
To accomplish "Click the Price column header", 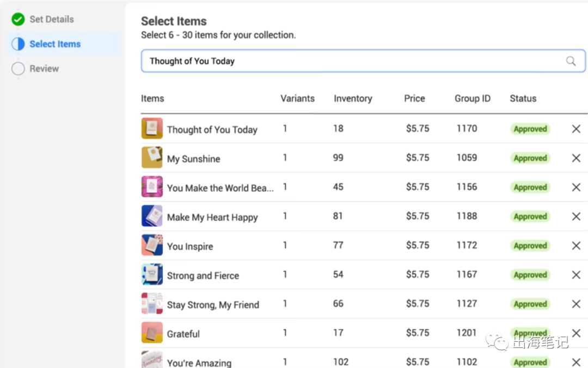I will tap(414, 99).
